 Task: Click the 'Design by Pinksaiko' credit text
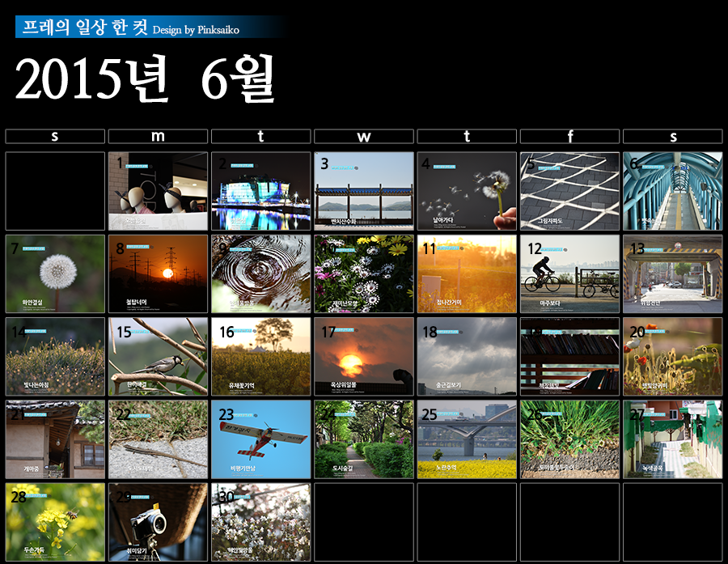point(196,30)
